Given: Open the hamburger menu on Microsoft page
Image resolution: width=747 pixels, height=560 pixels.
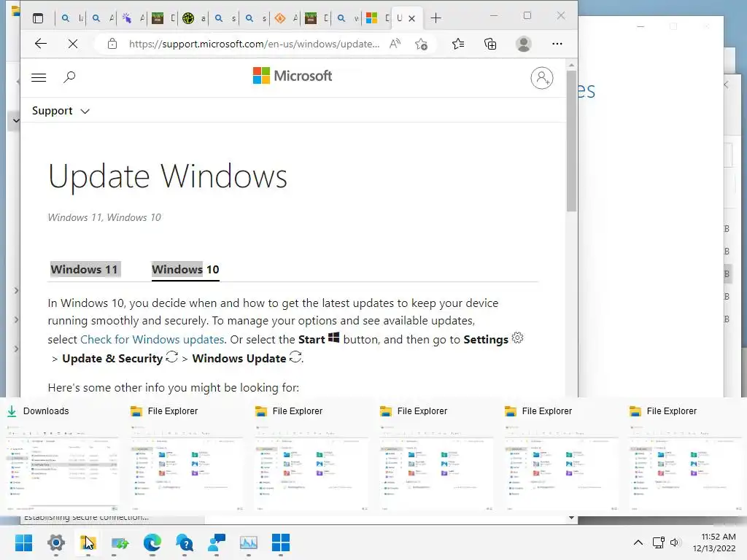Looking at the screenshot, I should pyautogui.click(x=39, y=77).
